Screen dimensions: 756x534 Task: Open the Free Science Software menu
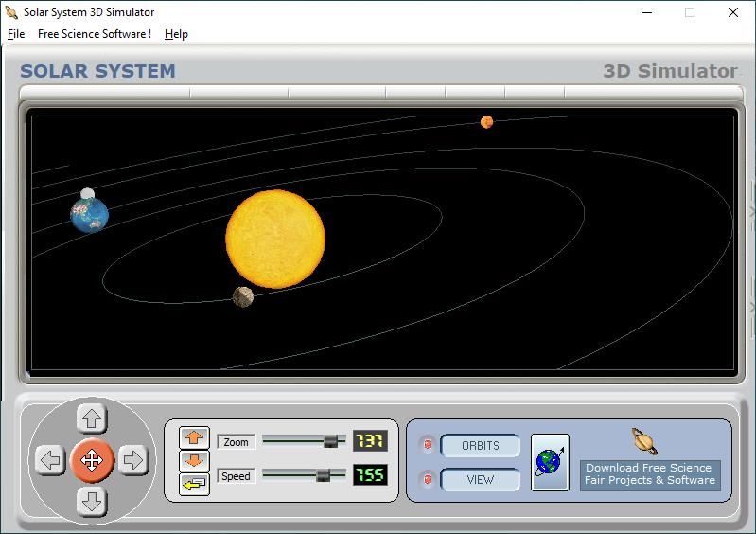point(95,34)
